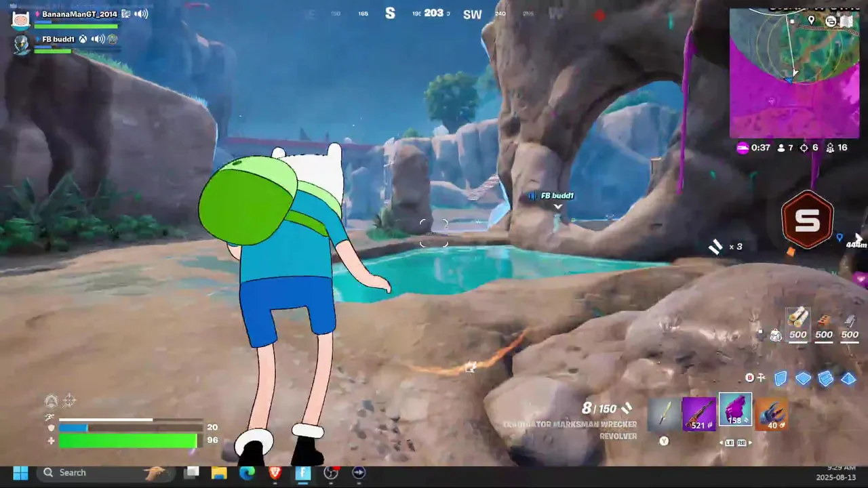
Task: Click the LB previous weapon prompt
Action: 729,443
